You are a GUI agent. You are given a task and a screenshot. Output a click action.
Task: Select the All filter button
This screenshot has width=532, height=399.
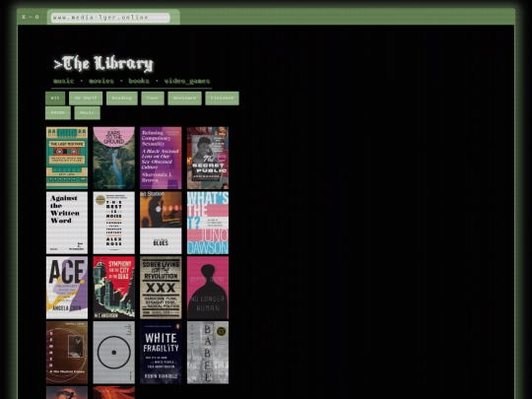(55, 99)
